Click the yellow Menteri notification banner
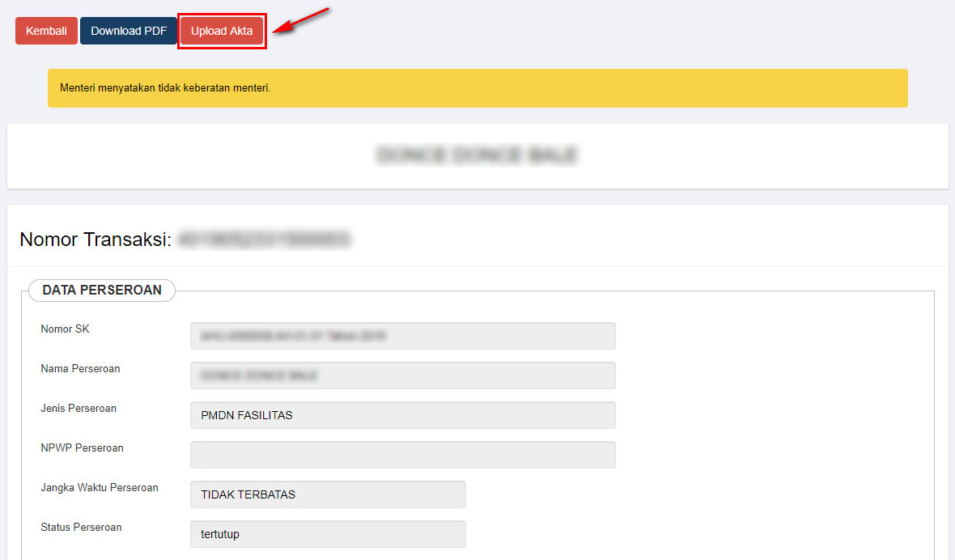The width and height of the screenshot is (955, 560). (x=477, y=88)
